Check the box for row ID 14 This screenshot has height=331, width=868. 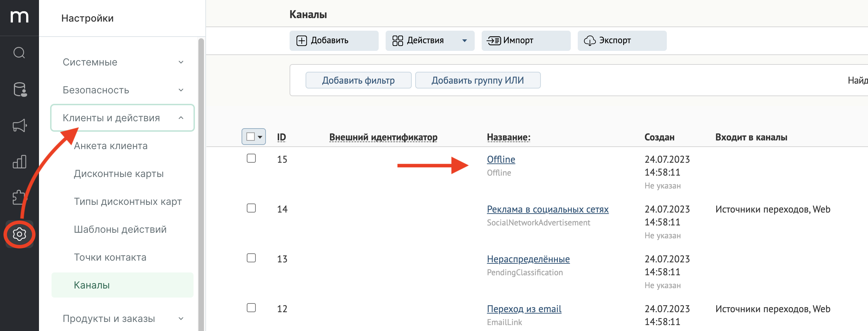pyautogui.click(x=251, y=208)
